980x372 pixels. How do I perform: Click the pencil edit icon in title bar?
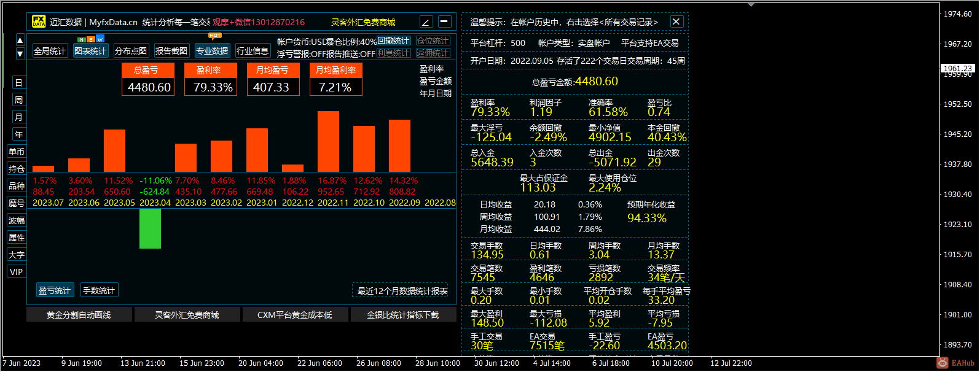(x=426, y=22)
